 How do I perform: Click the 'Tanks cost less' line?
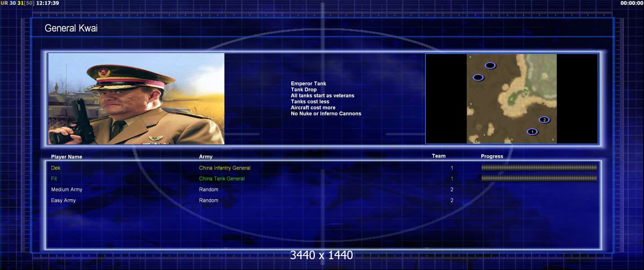(x=310, y=102)
